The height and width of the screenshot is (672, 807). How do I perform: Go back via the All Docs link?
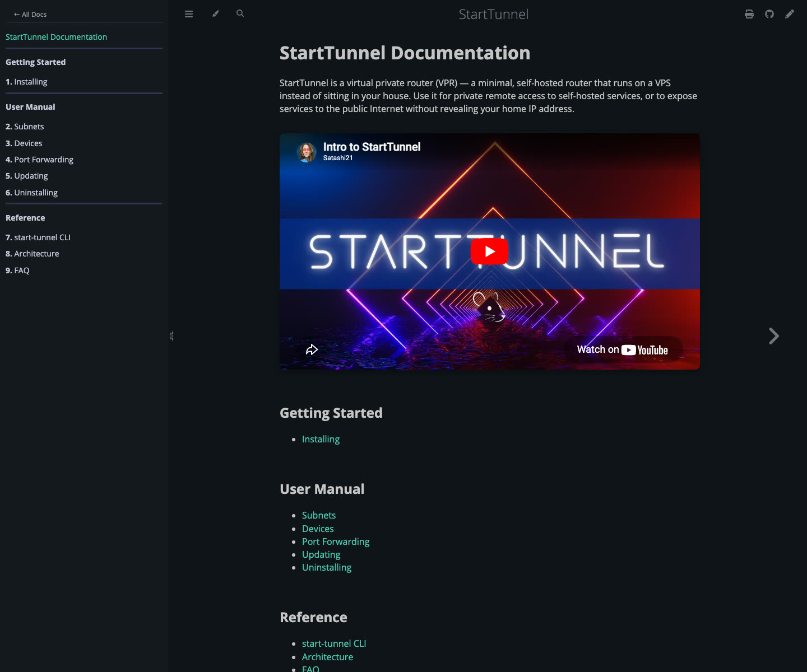[30, 14]
